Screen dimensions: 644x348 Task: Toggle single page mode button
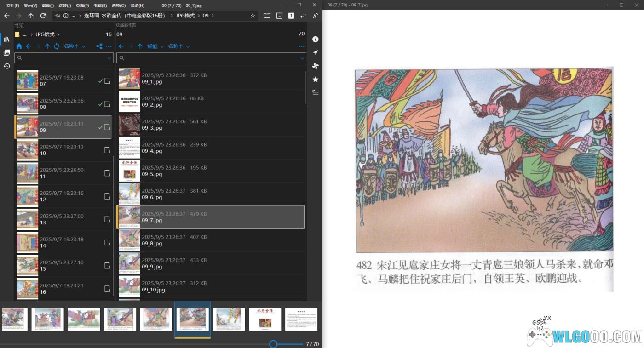291,16
